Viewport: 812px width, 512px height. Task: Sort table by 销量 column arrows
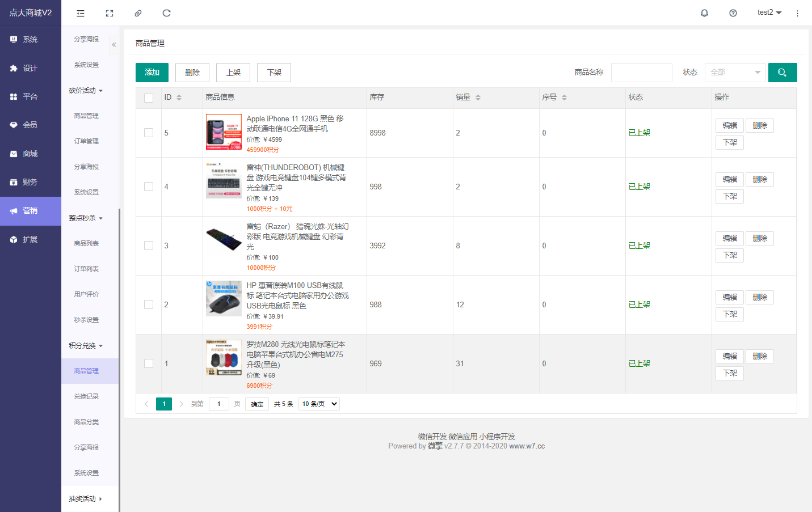(x=478, y=98)
